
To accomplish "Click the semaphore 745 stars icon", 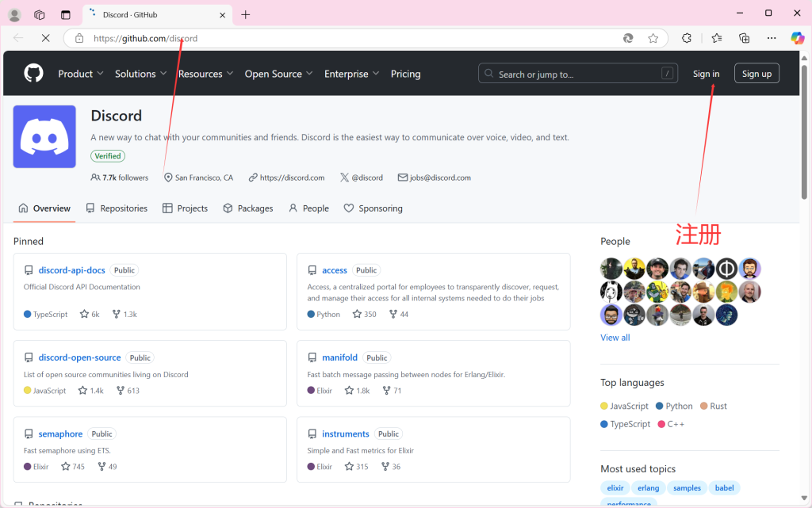I will pos(65,467).
